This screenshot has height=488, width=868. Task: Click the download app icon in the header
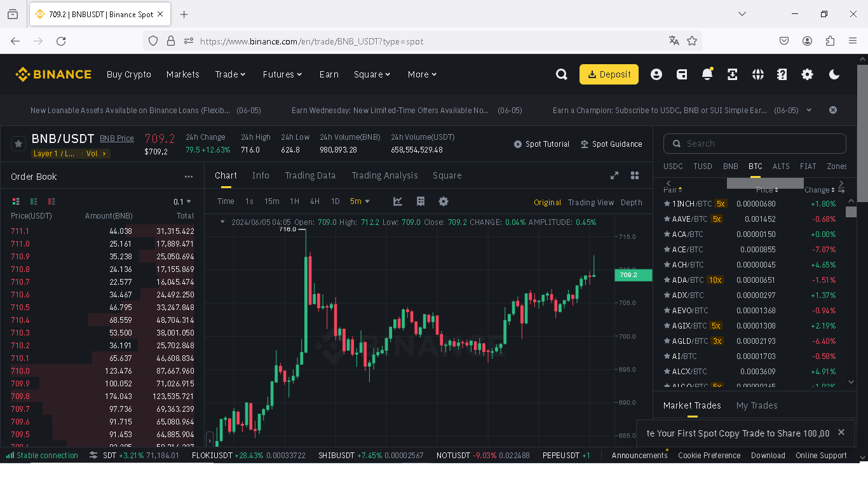733,74
